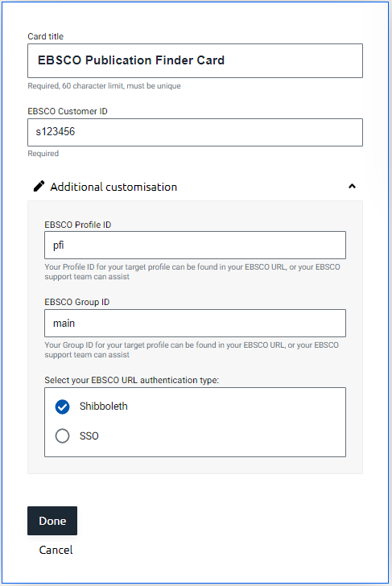392x586 pixels.
Task: Select the SSO radio button circle
Action: click(x=63, y=435)
